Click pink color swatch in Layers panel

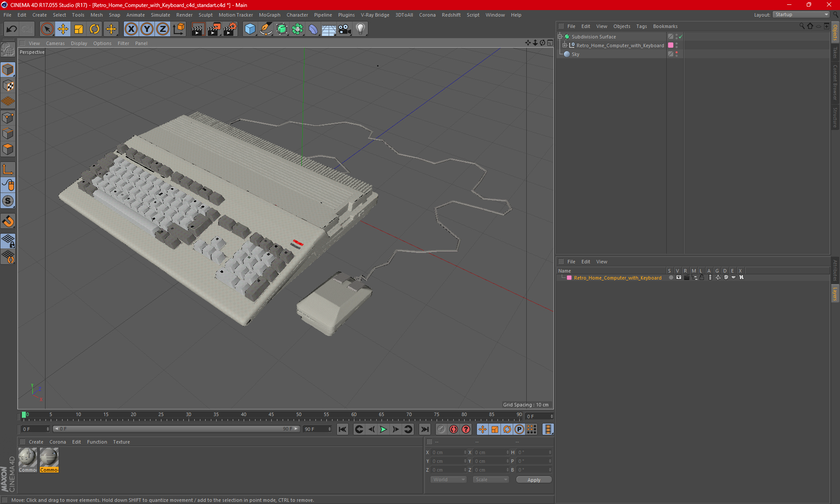pos(569,278)
